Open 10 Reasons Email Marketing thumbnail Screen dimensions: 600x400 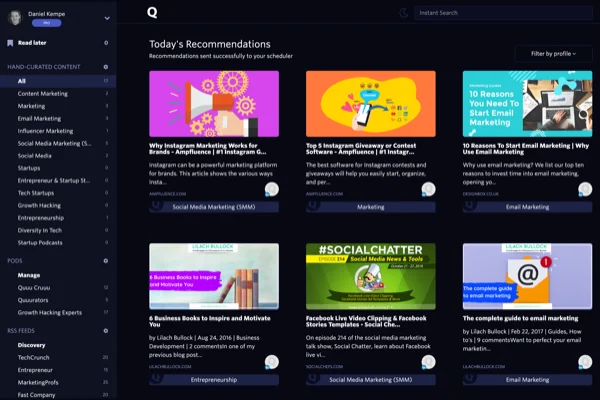(527, 104)
